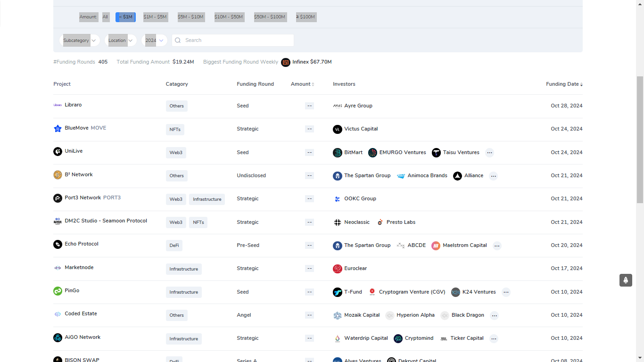Viewport: 644px width, 362px height.
Task: Click the DeFi tag in Echo Protocol row
Action: coord(174,246)
